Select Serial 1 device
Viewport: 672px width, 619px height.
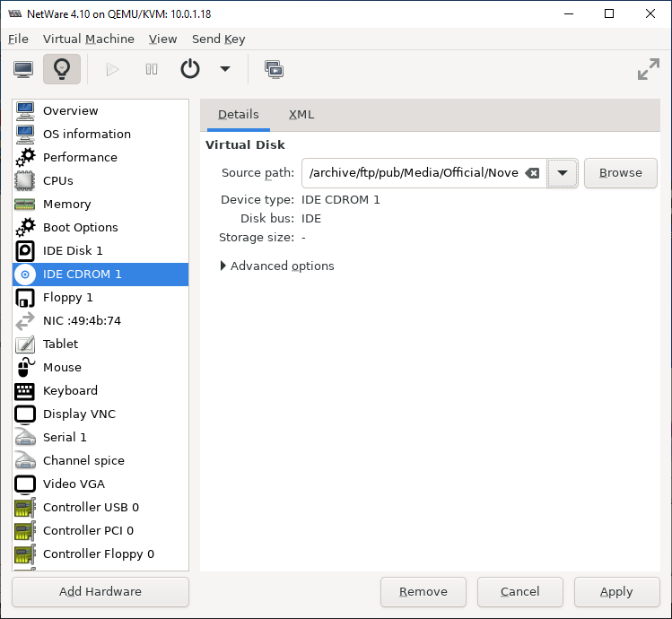(x=100, y=437)
